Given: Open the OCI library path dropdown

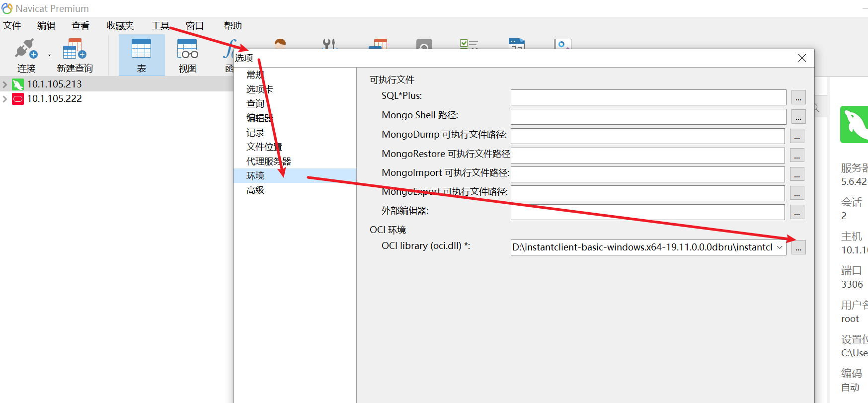Looking at the screenshot, I should (780, 247).
